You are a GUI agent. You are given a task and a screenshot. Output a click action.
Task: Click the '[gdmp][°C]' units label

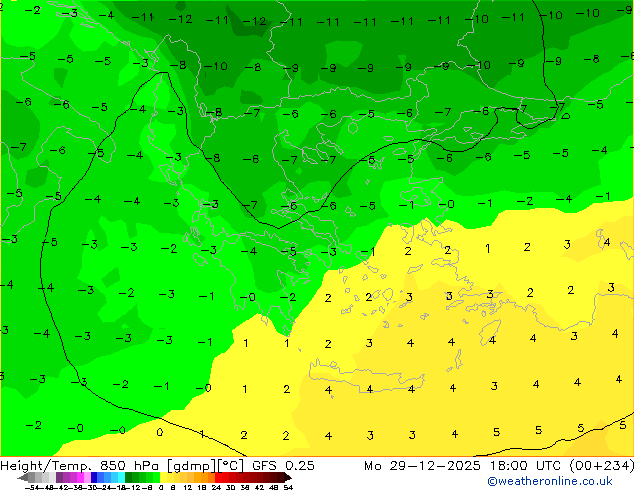(206, 466)
